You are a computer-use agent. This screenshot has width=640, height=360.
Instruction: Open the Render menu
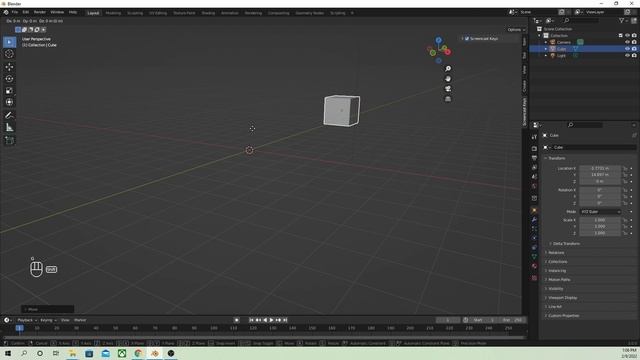pyautogui.click(x=40, y=13)
